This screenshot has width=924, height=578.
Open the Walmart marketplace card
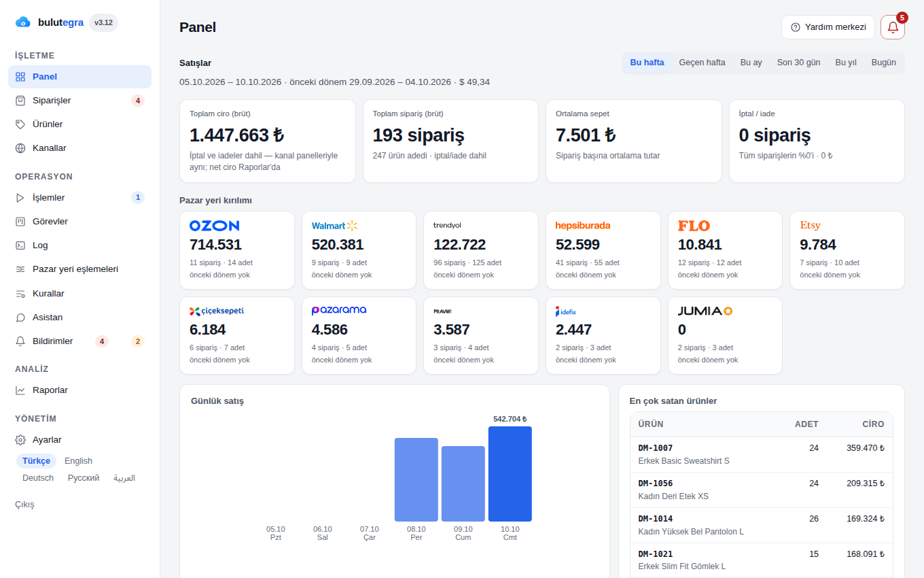[359, 250]
